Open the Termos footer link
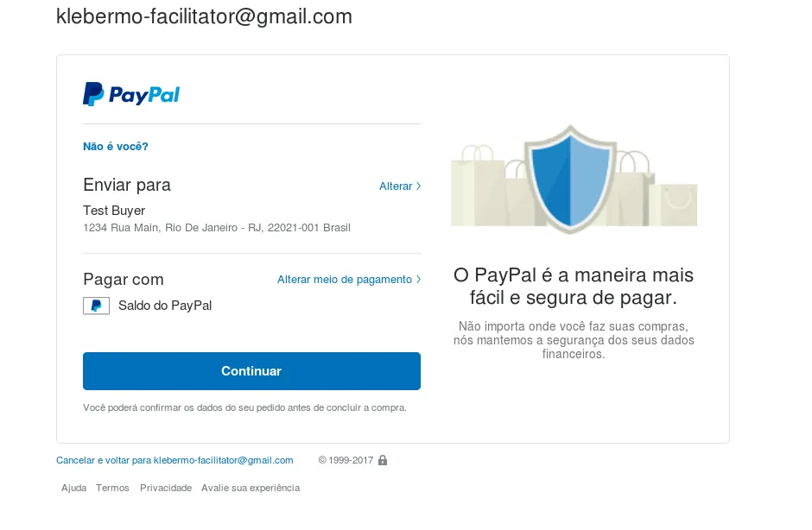Screen dimensions: 812x530 (x=112, y=488)
